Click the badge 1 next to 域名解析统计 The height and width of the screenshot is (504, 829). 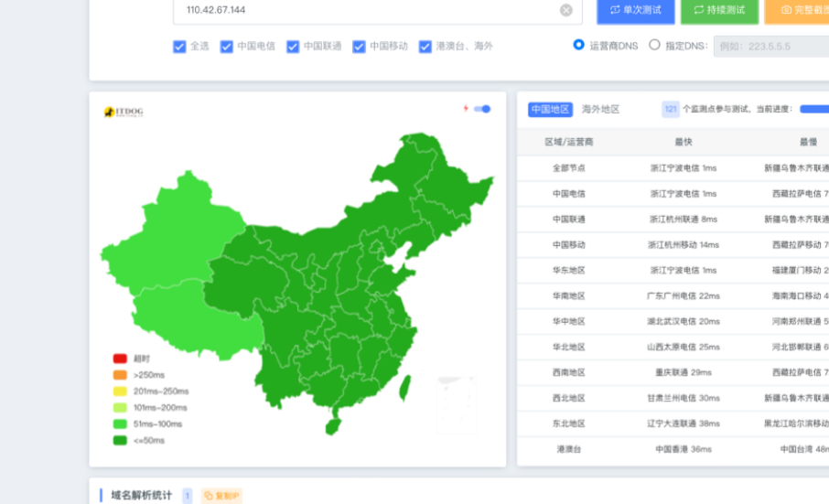tap(188, 496)
